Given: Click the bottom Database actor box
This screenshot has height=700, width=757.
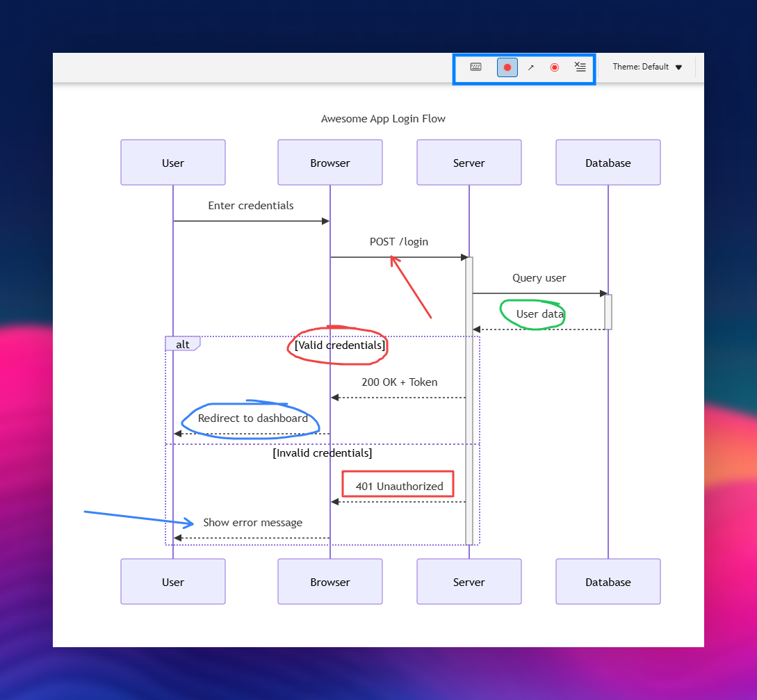Looking at the screenshot, I should tap(608, 582).
